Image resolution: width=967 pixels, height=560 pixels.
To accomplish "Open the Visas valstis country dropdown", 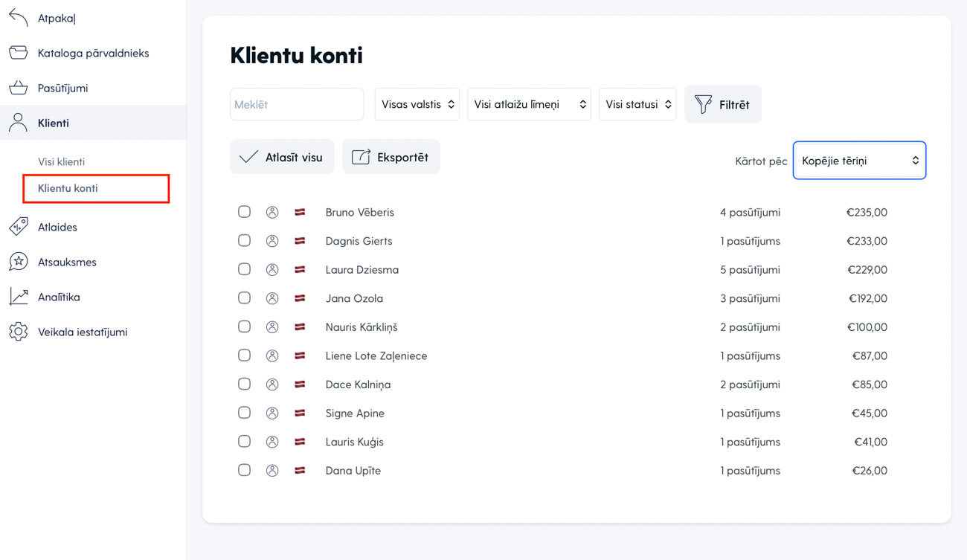I will (x=417, y=105).
